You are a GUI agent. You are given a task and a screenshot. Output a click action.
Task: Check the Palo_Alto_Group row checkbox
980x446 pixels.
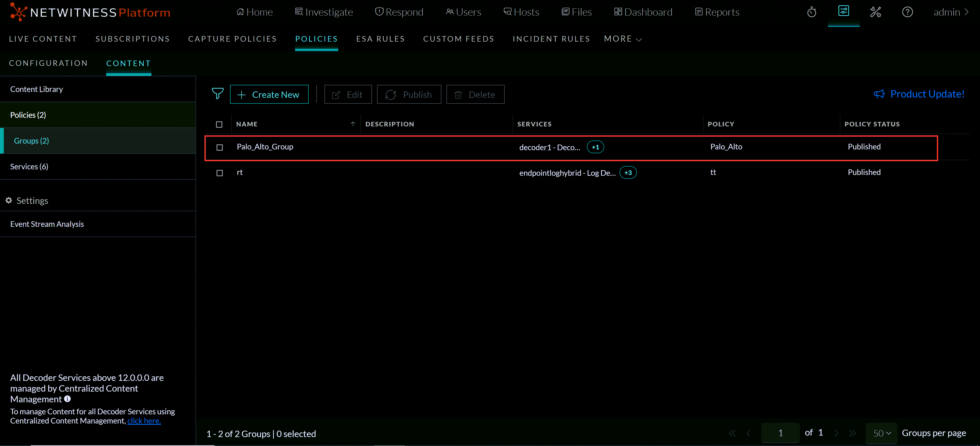(x=220, y=147)
